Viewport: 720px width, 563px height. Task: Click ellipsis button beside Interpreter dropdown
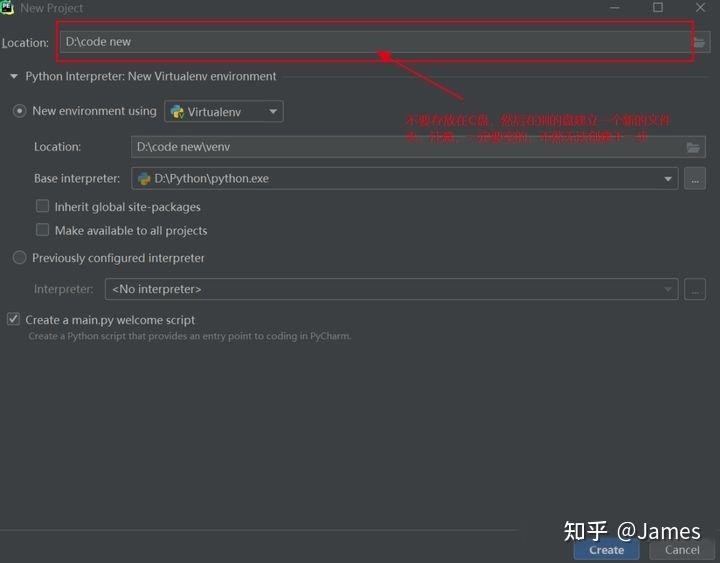click(695, 289)
